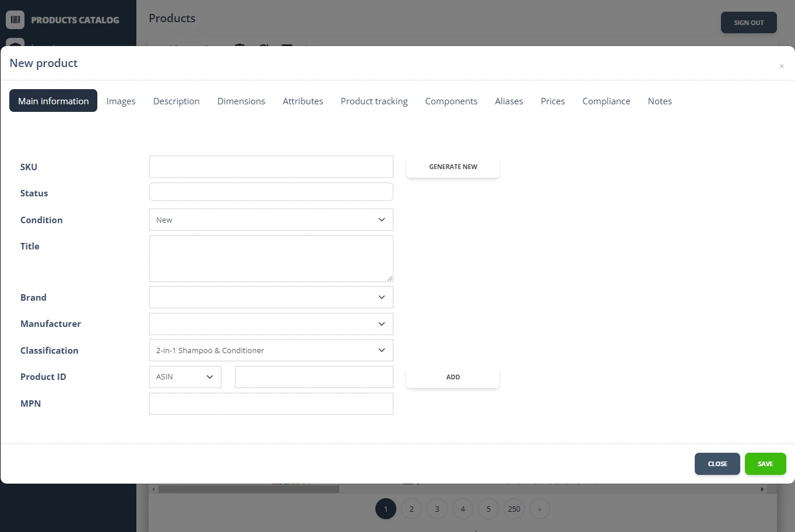Close the New product dialog with X
Screen dimensions: 795x532
pyautogui.click(x=782, y=66)
